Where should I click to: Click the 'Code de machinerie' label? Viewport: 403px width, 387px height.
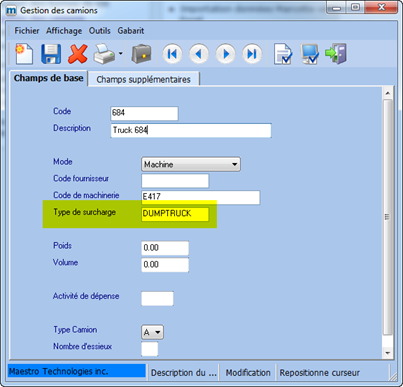click(86, 195)
